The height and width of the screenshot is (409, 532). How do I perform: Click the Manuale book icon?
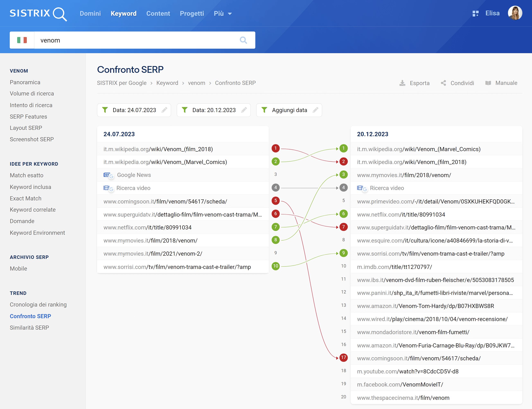[x=488, y=83]
